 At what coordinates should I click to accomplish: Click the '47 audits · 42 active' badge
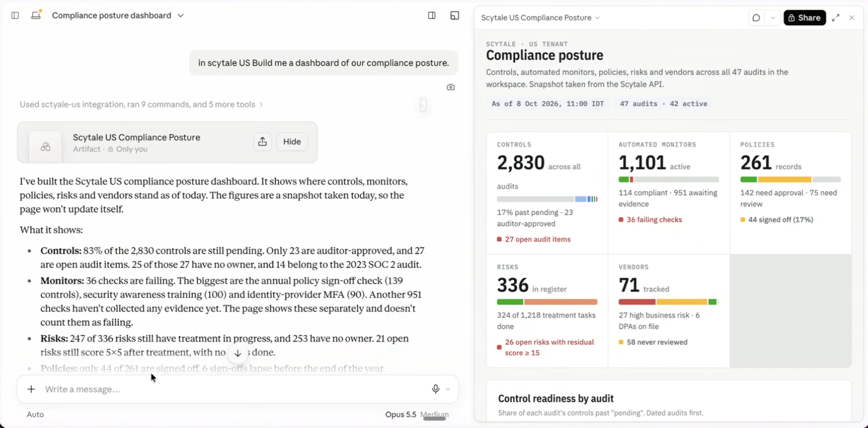point(663,104)
